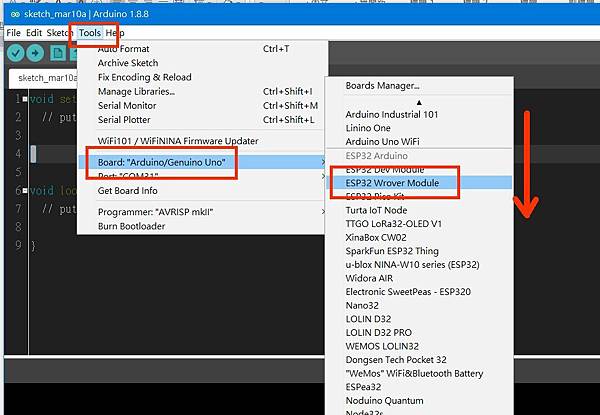Select Widora AIR board
The image size is (600, 415).
coord(419,278)
